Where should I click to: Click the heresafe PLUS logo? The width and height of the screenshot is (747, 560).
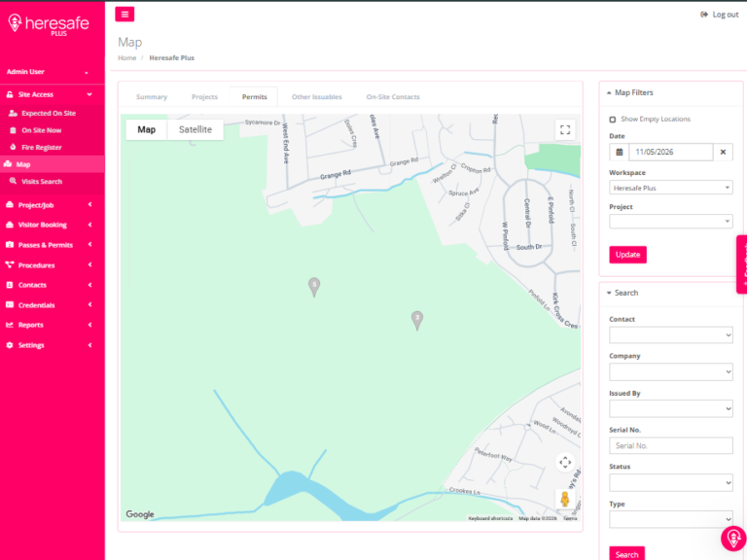coord(49,24)
